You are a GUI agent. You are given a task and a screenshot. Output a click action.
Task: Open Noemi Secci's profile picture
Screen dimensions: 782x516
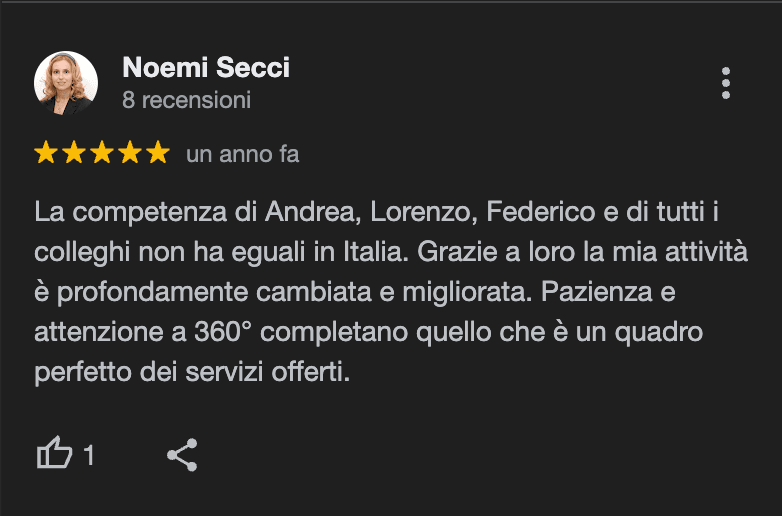tap(66, 83)
